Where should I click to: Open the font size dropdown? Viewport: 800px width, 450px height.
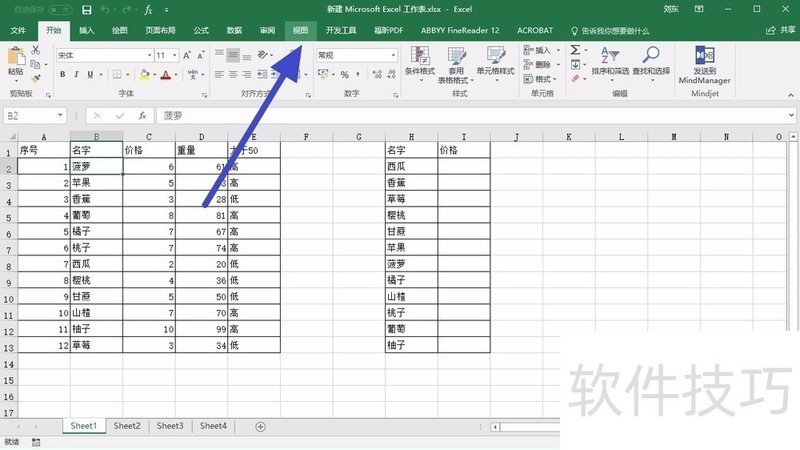click(174, 55)
